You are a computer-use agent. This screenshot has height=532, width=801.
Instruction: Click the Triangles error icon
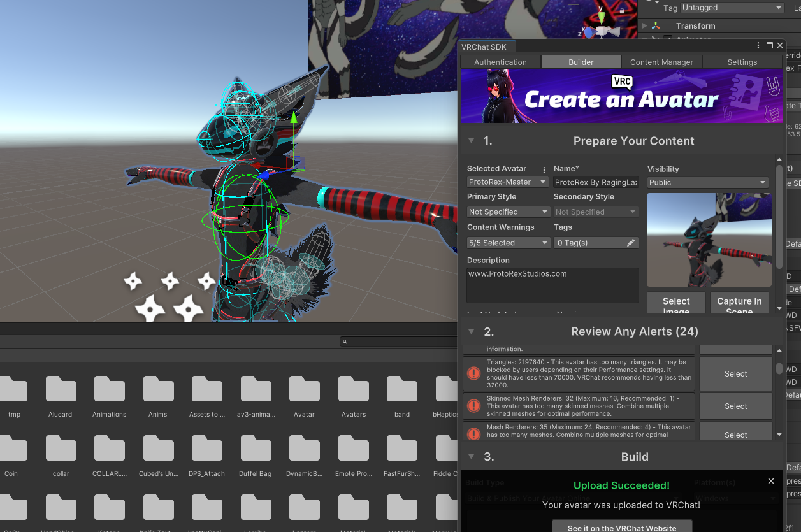coord(473,373)
